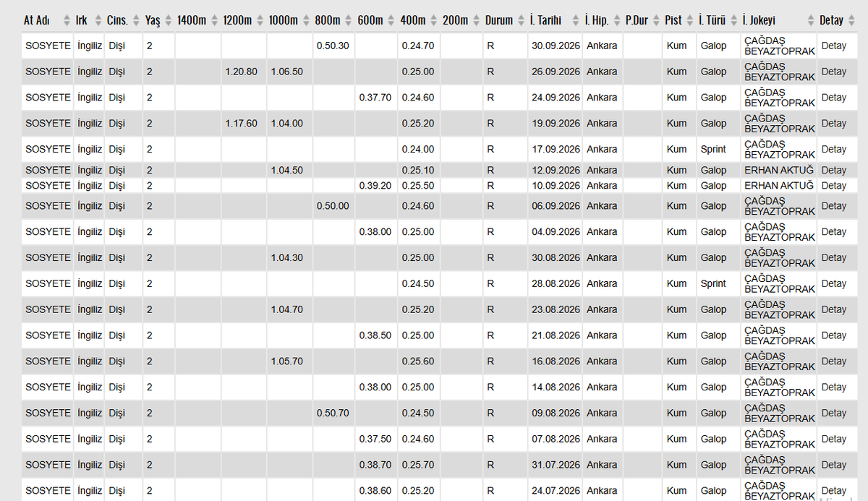
Task: Select the 0.50.30 time cell
Action: (x=333, y=46)
